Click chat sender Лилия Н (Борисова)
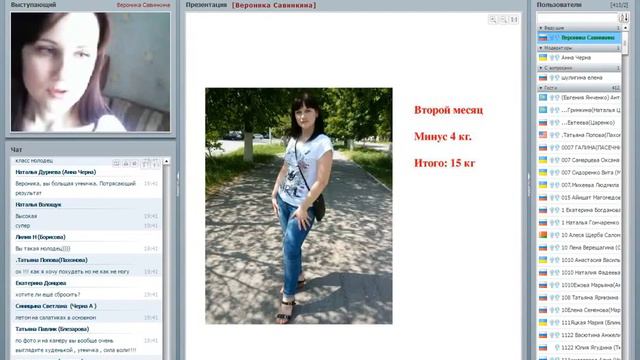Viewport: 640px width, 360px height. pos(40,237)
